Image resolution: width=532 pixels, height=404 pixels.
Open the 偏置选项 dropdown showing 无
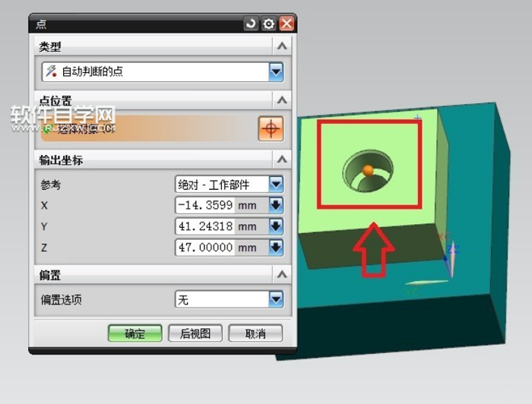229,299
